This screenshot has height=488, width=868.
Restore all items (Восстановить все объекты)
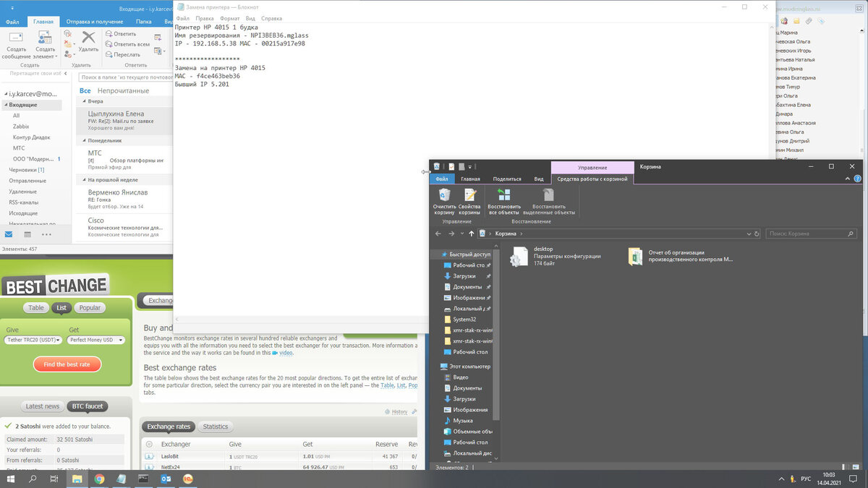503,202
